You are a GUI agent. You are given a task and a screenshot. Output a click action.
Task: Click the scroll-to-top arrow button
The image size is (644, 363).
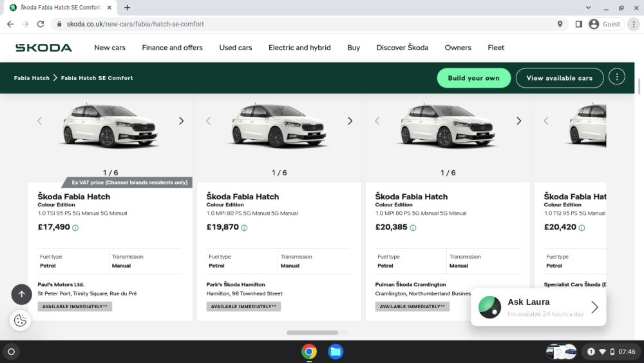click(21, 295)
